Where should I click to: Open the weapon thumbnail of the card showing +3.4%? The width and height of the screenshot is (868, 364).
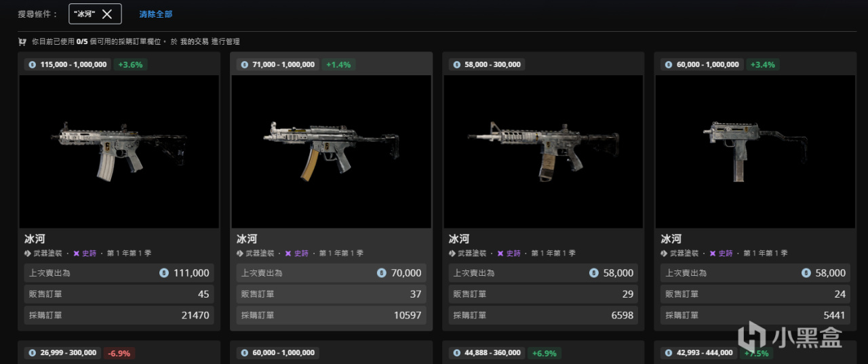(x=755, y=151)
